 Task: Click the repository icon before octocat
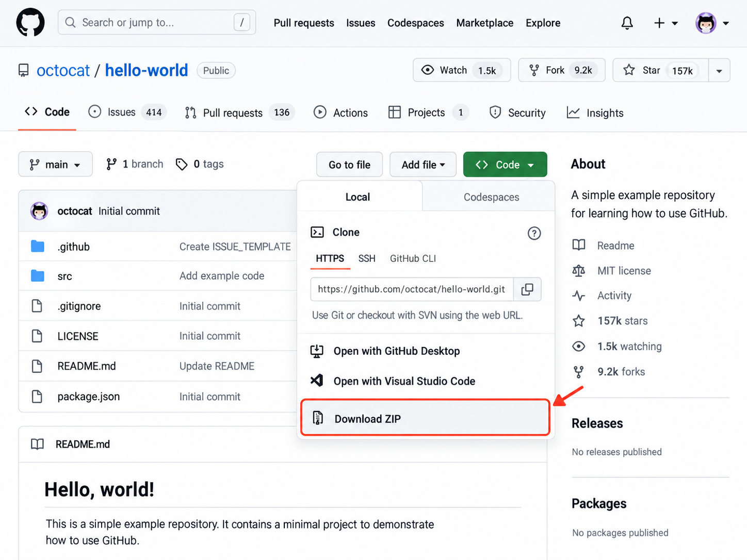24,70
